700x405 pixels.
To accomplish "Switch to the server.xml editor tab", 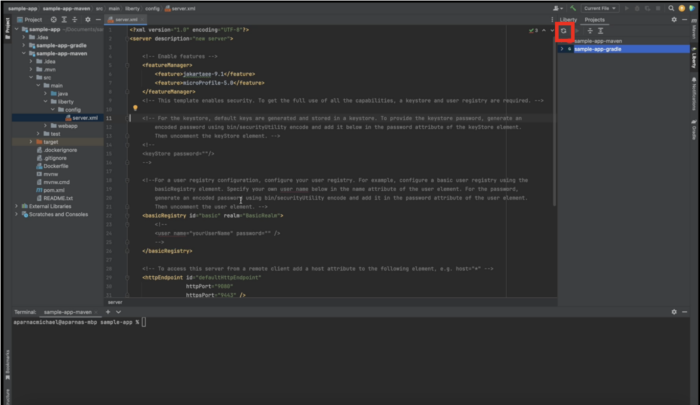I will point(123,20).
